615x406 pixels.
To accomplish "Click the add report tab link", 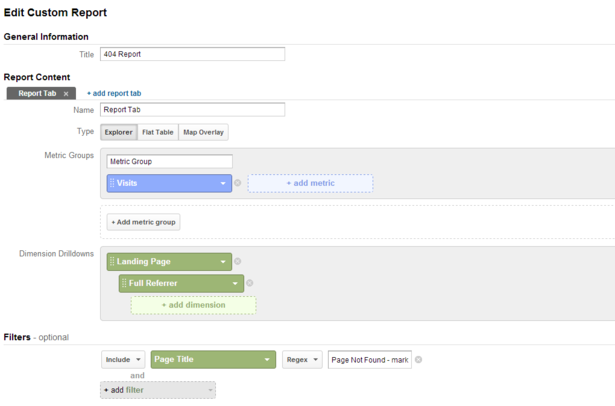I will [114, 94].
